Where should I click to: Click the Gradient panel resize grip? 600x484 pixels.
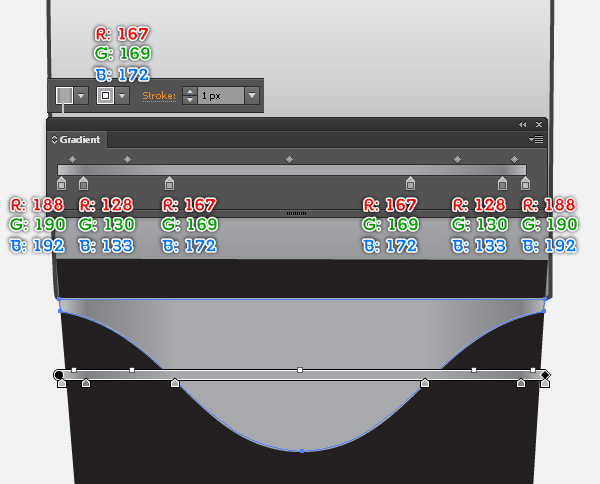(296, 213)
